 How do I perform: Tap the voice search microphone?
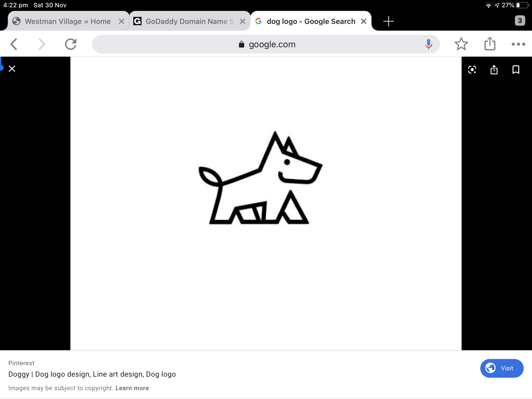428,44
